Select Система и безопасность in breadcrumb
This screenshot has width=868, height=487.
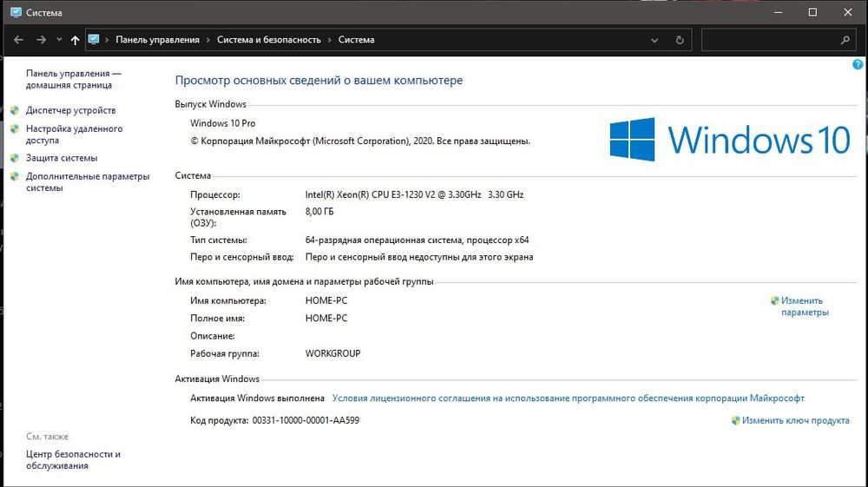(x=267, y=40)
